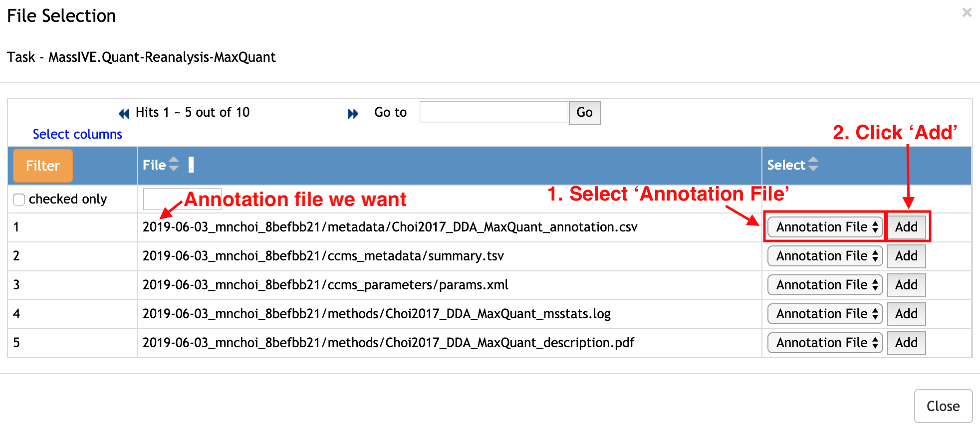Sort by the Select column arrows
Viewport: 980px width, 429px height.
pos(813,164)
